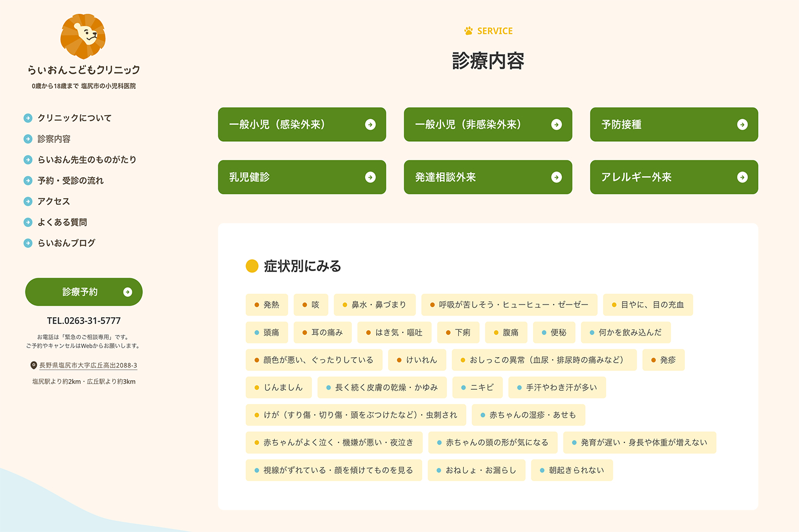The height and width of the screenshot is (532, 799).
Task: Click the map pin icon by address
Action: pos(34,365)
